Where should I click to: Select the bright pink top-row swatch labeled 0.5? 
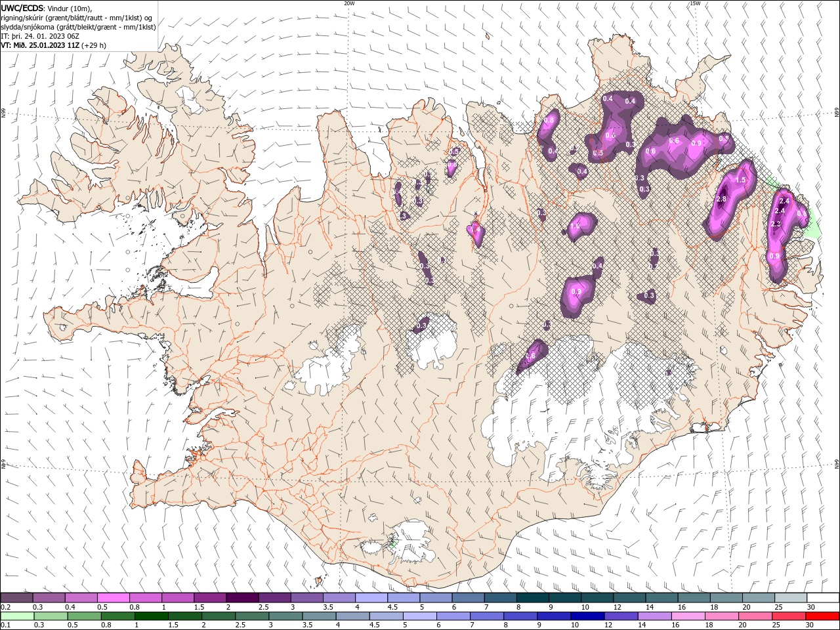point(113,598)
